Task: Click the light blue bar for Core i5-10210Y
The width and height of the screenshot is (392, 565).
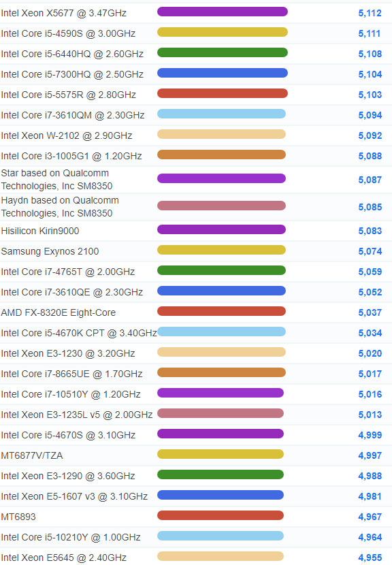Action: (x=220, y=536)
